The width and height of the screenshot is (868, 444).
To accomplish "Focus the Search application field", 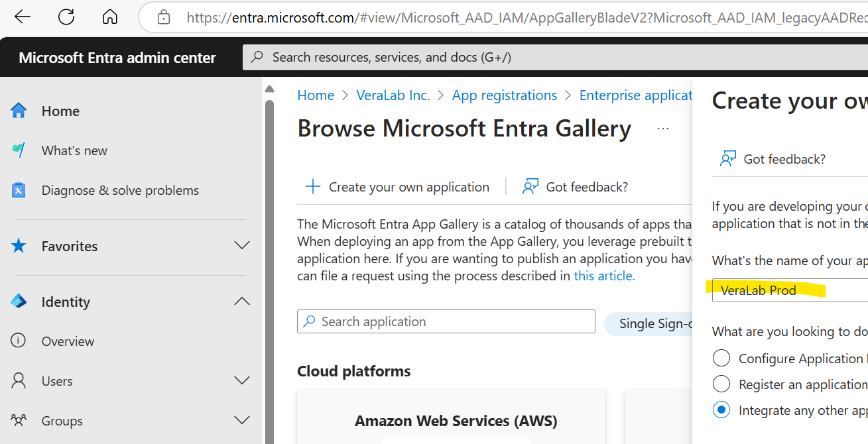I will coord(446,321).
